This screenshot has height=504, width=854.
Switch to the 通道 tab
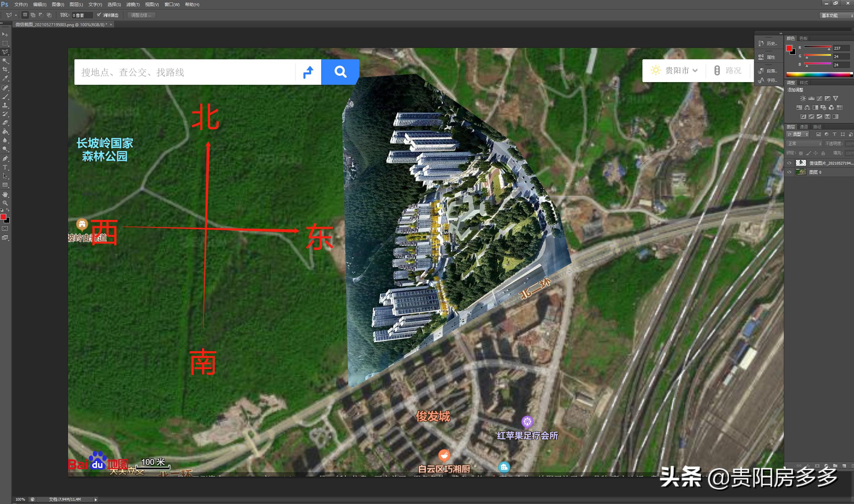(x=804, y=127)
